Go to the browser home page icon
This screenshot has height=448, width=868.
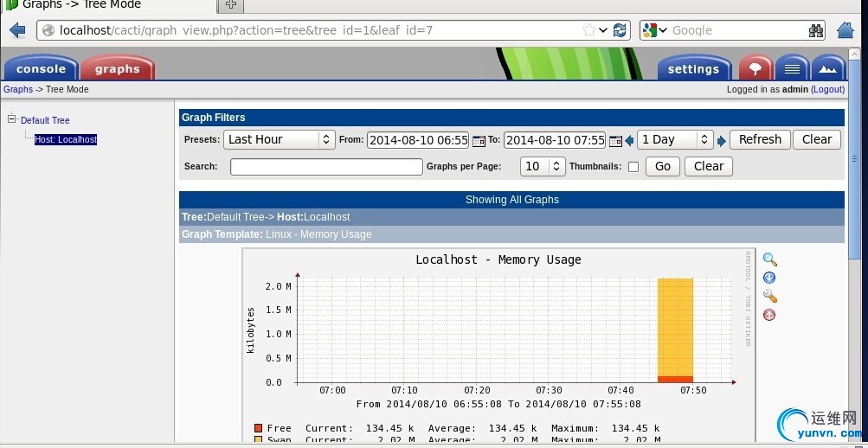[845, 30]
